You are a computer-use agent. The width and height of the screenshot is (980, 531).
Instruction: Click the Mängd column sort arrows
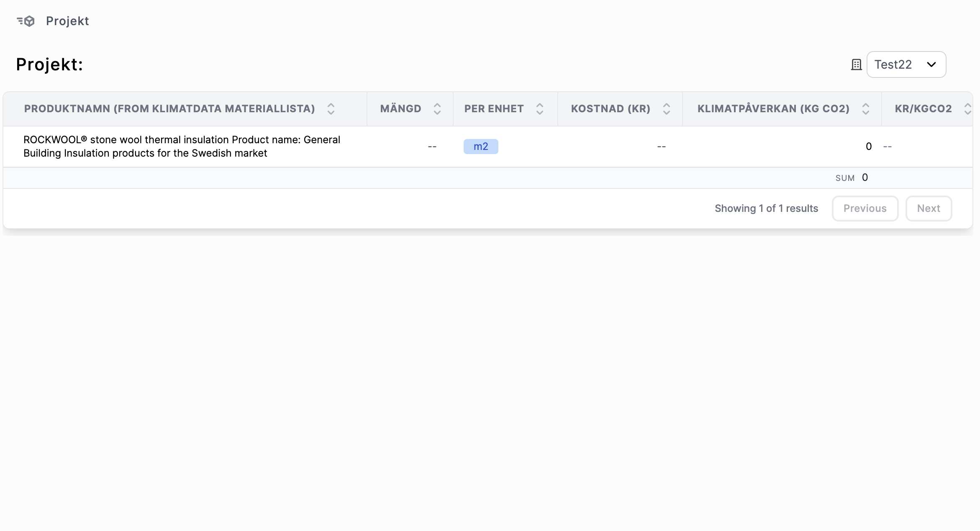click(x=437, y=109)
